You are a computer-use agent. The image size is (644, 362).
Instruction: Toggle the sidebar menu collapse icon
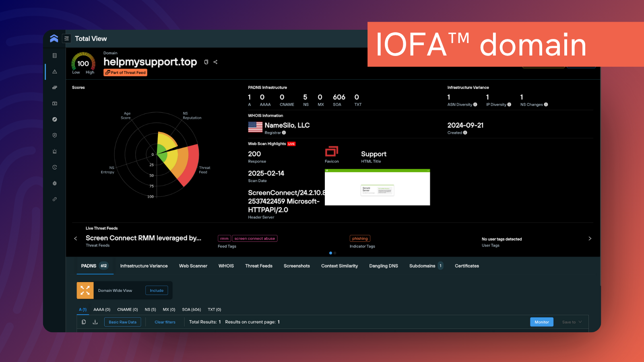tap(67, 39)
